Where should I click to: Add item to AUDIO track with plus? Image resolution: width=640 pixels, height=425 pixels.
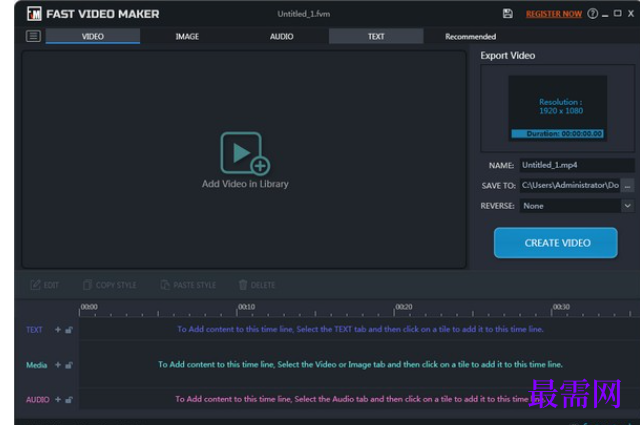tap(58, 399)
